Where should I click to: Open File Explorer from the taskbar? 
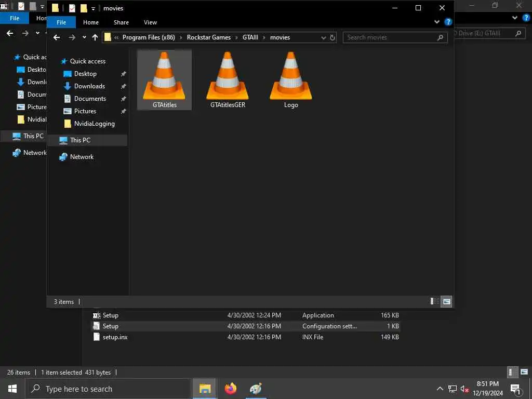coord(205,389)
